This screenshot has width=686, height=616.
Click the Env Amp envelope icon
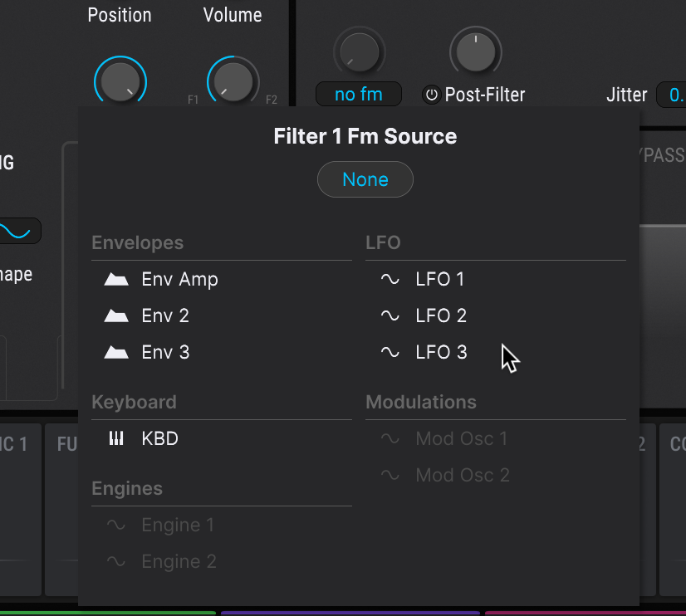click(x=116, y=280)
